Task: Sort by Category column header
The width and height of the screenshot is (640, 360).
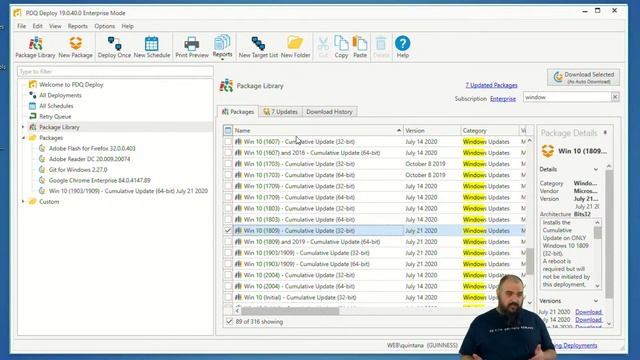Action: 489,131
